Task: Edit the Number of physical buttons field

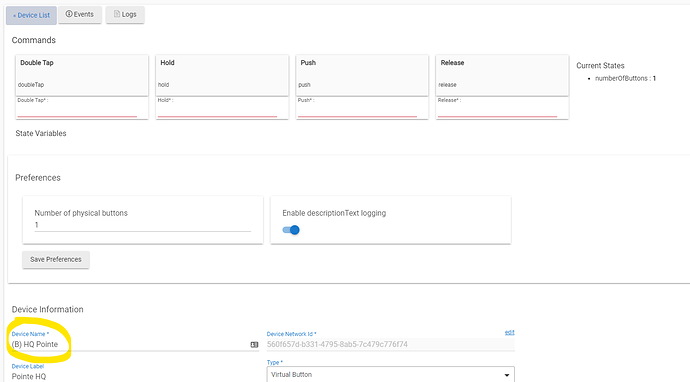Action: tap(143, 225)
